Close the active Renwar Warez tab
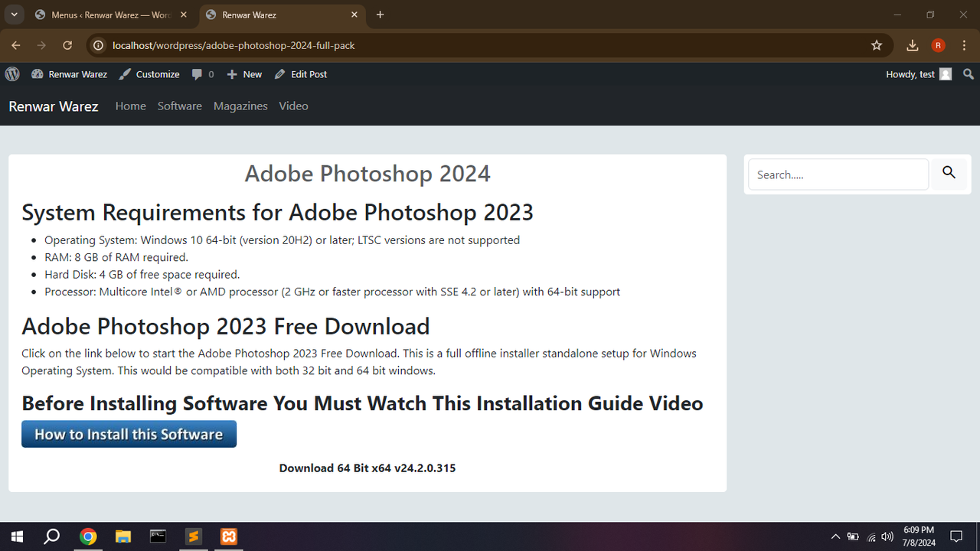The image size is (980, 551). coord(354,15)
